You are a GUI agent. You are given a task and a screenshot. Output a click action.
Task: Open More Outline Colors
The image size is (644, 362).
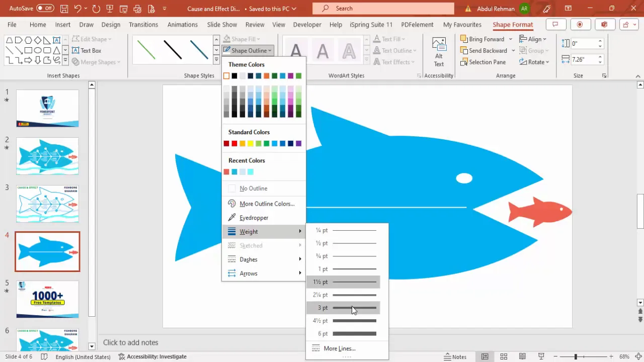pyautogui.click(x=264, y=204)
